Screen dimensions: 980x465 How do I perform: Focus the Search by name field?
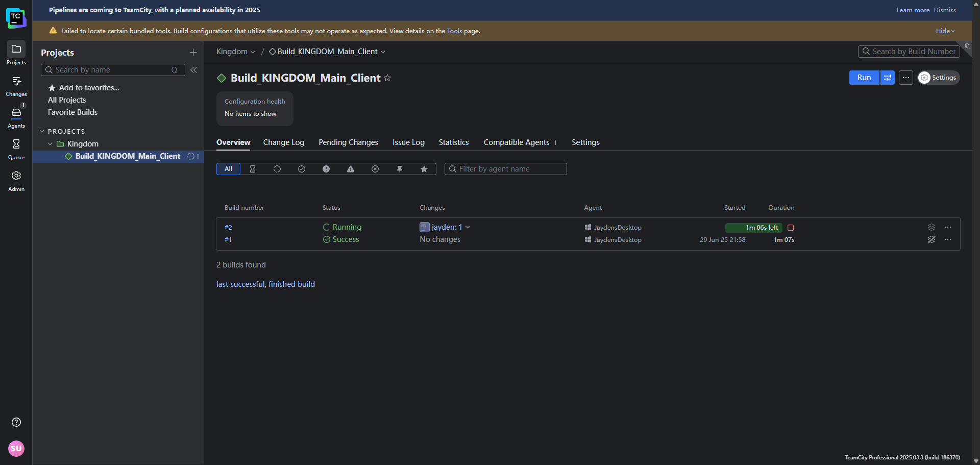click(113, 70)
